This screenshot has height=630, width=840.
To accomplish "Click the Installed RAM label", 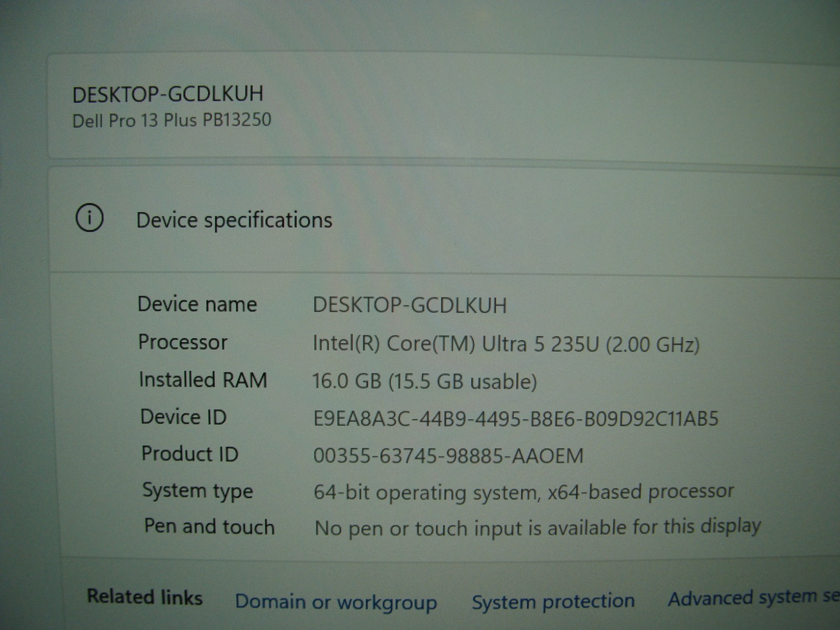I will (x=203, y=380).
